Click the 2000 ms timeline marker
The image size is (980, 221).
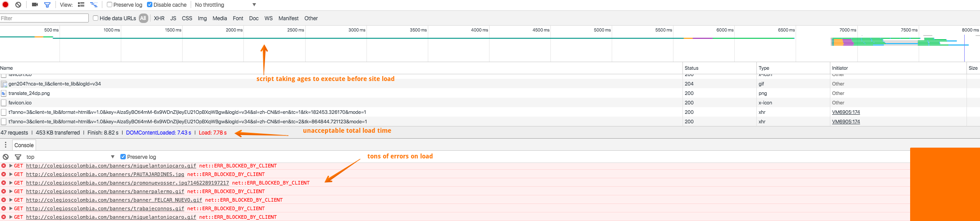234,30
